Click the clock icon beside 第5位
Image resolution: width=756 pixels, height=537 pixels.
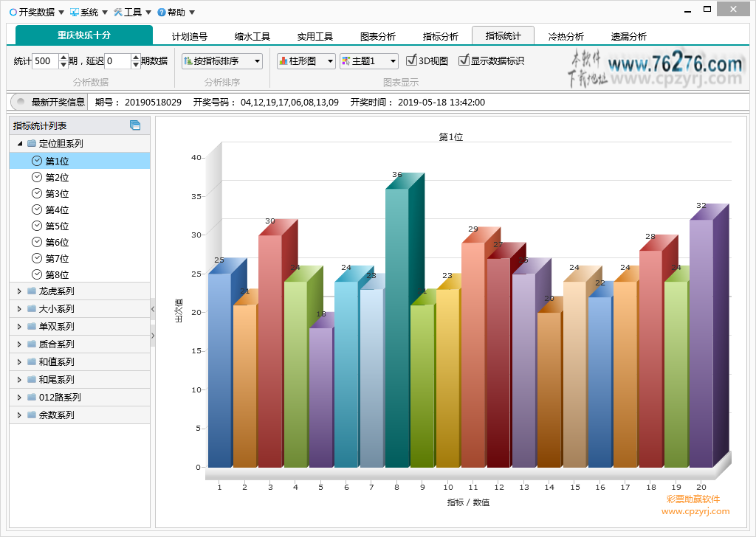click(x=37, y=226)
